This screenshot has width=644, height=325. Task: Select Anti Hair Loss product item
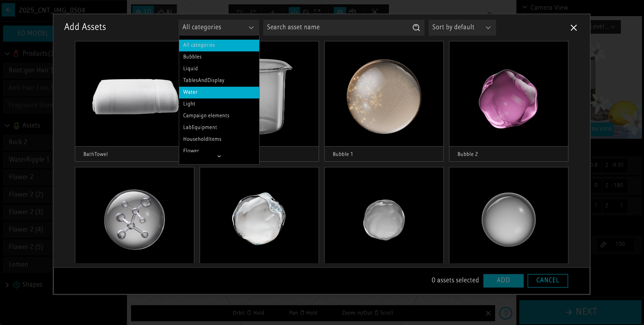pyautogui.click(x=28, y=88)
